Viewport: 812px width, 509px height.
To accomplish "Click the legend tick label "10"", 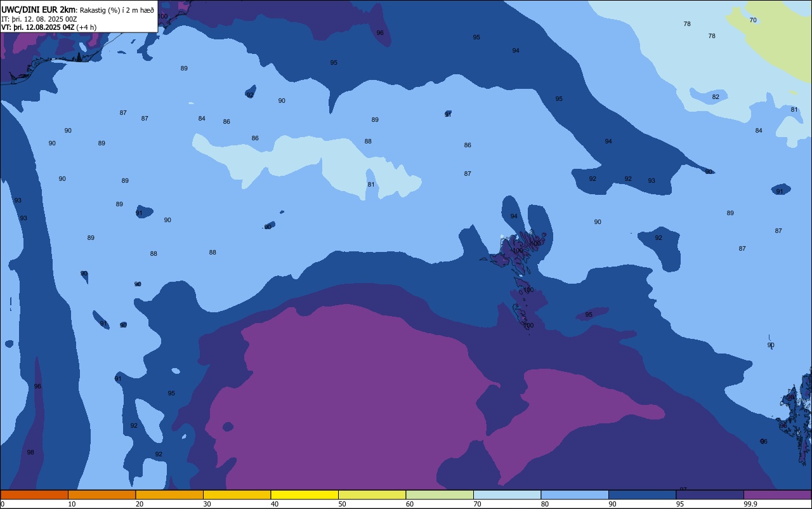I will (x=72, y=504).
